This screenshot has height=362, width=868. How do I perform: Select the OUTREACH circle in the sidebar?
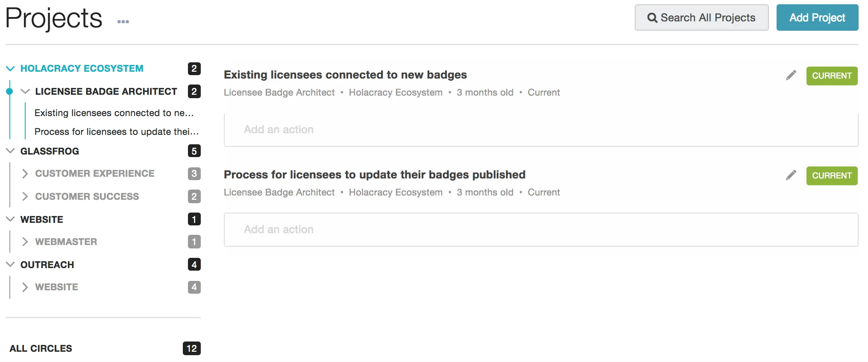coord(47,264)
